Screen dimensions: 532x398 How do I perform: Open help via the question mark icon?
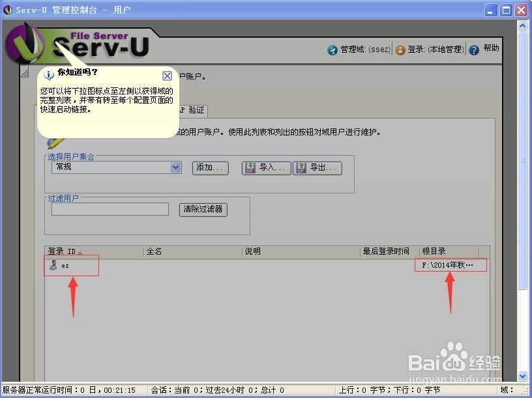(474, 50)
